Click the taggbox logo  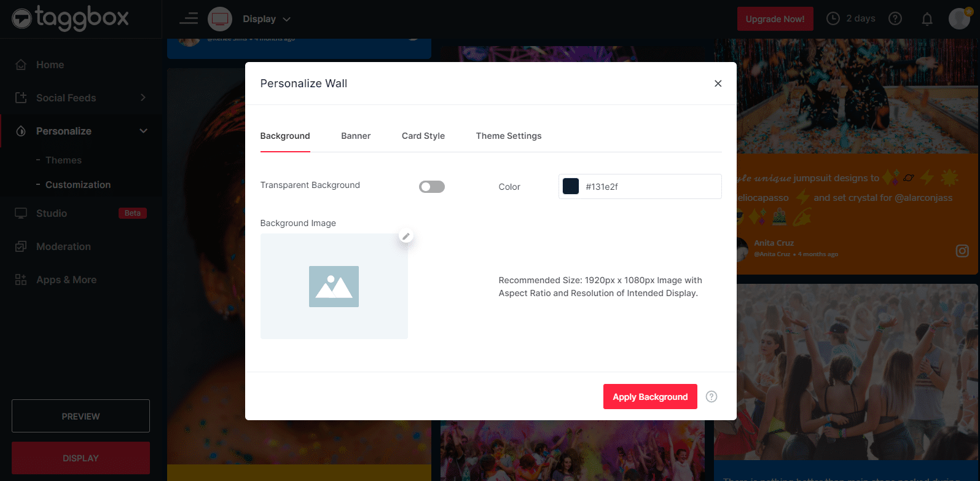(x=71, y=18)
